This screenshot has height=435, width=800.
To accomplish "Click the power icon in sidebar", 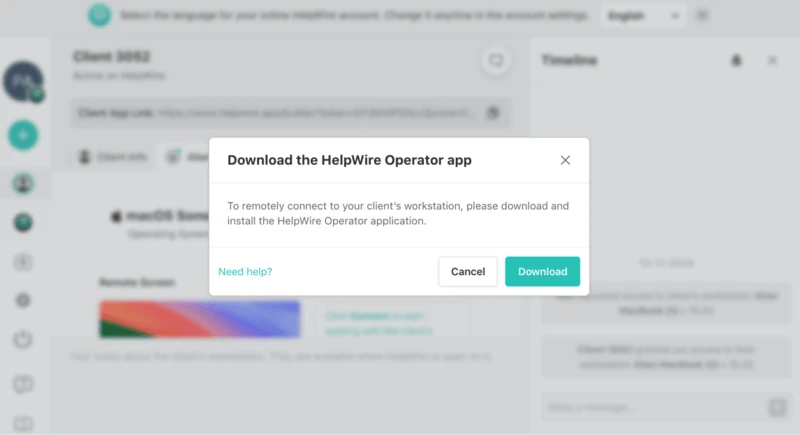I will [x=23, y=339].
